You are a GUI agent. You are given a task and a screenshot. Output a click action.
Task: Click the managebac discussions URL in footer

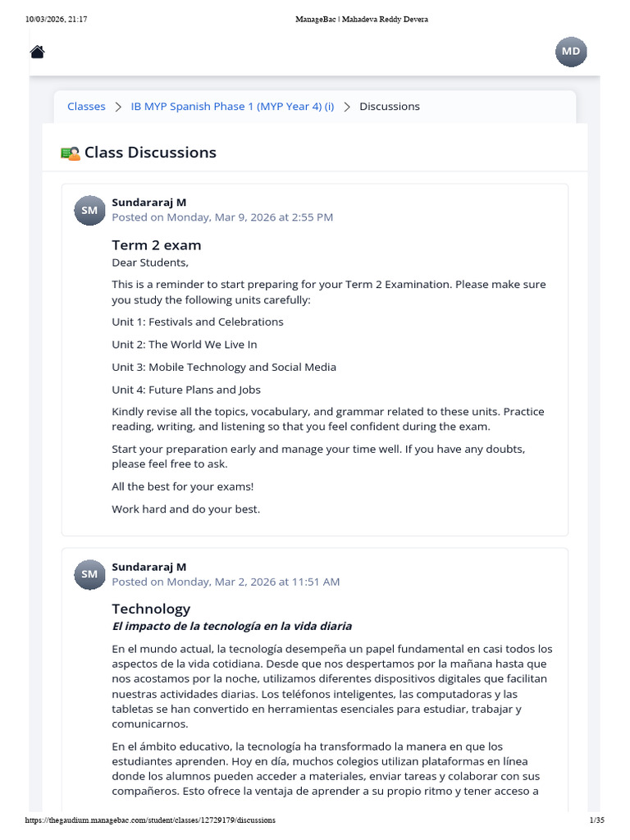[x=150, y=820]
